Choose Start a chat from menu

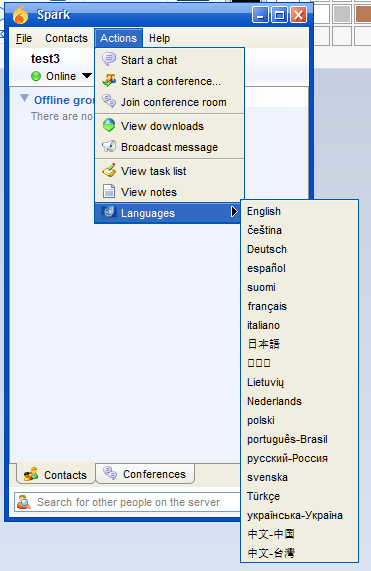pyautogui.click(x=169, y=60)
